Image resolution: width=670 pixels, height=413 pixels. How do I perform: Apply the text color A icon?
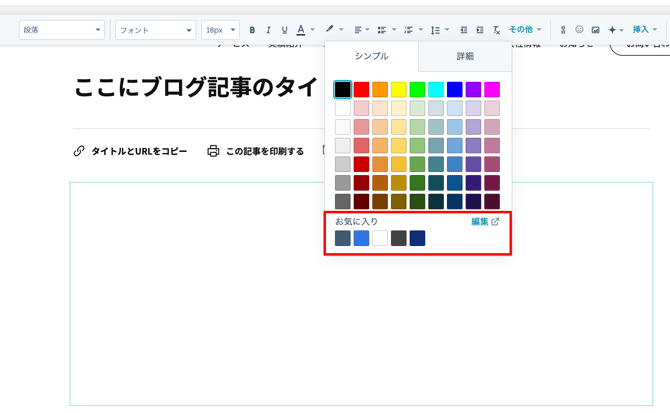301,30
